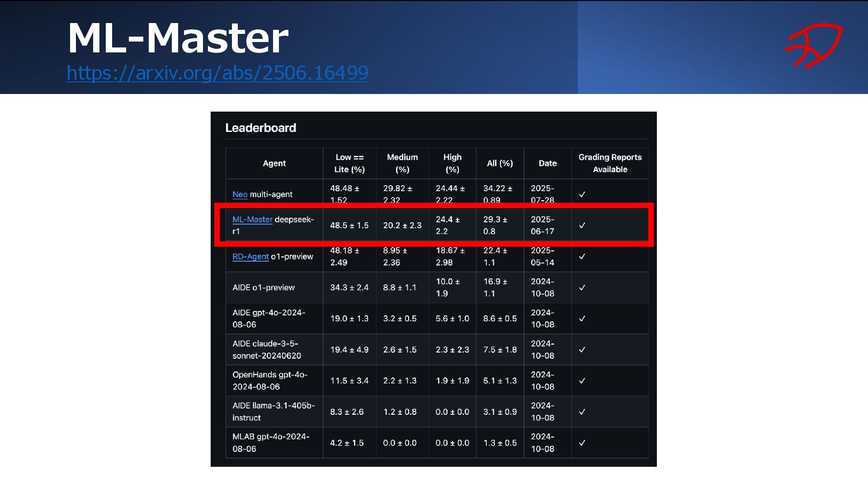Viewport: 868px width, 488px height.
Task: Click the checkmark in RD-Agent row
Action: click(x=582, y=256)
